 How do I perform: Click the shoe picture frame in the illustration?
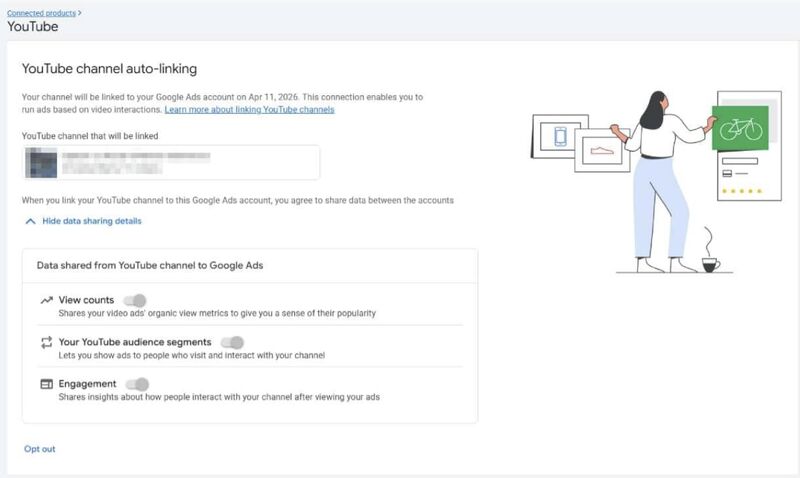click(x=602, y=150)
